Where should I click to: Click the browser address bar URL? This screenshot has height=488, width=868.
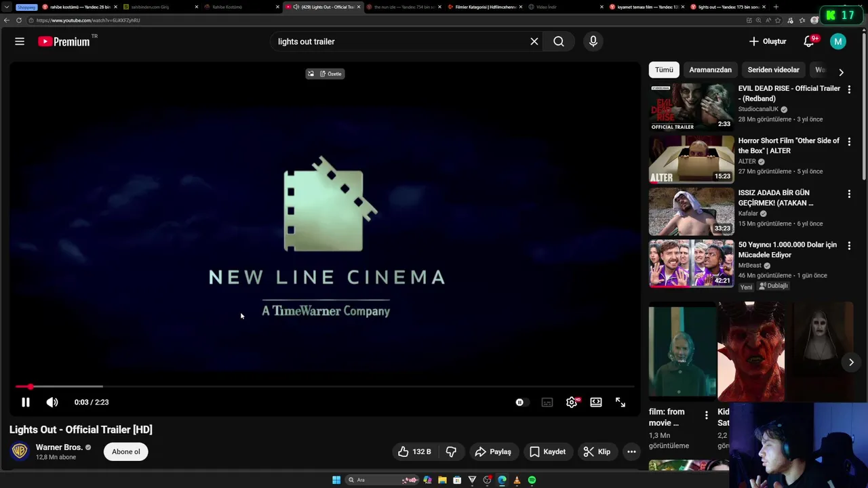(x=89, y=20)
